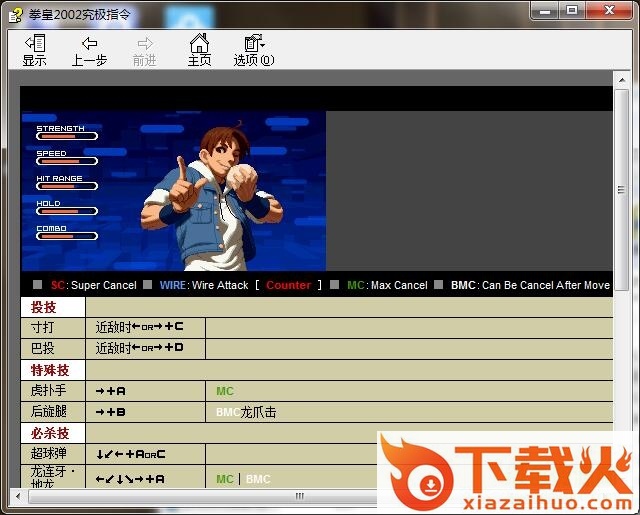Click the gray square before BMC legend
Image resolution: width=640 pixels, height=515 pixels.
click(x=438, y=285)
